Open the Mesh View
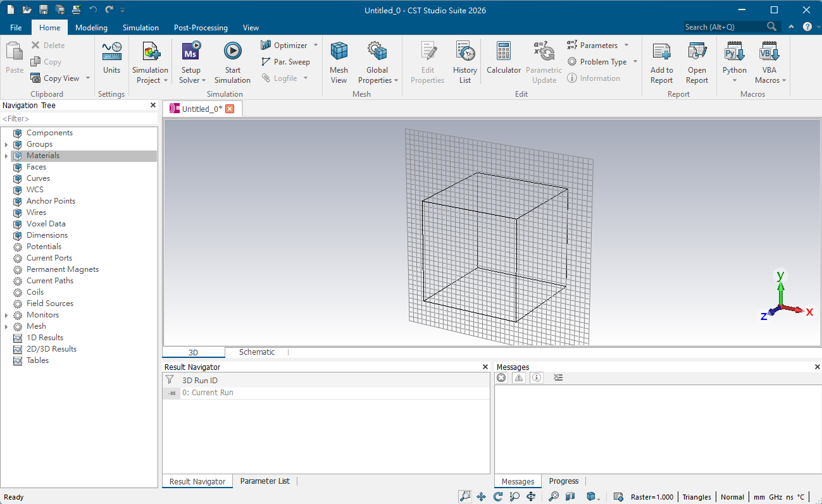Screen dimensions: 822x504 point(339,63)
